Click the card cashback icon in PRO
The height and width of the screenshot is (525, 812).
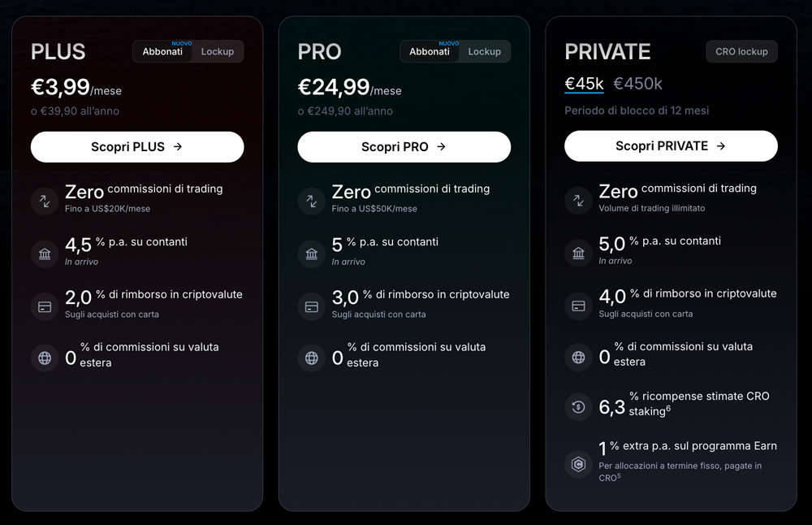(x=311, y=306)
